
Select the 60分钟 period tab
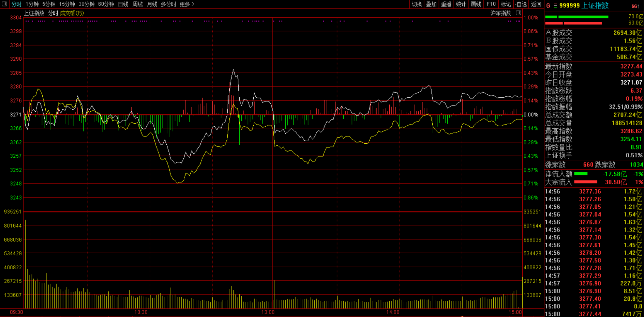[x=106, y=4]
